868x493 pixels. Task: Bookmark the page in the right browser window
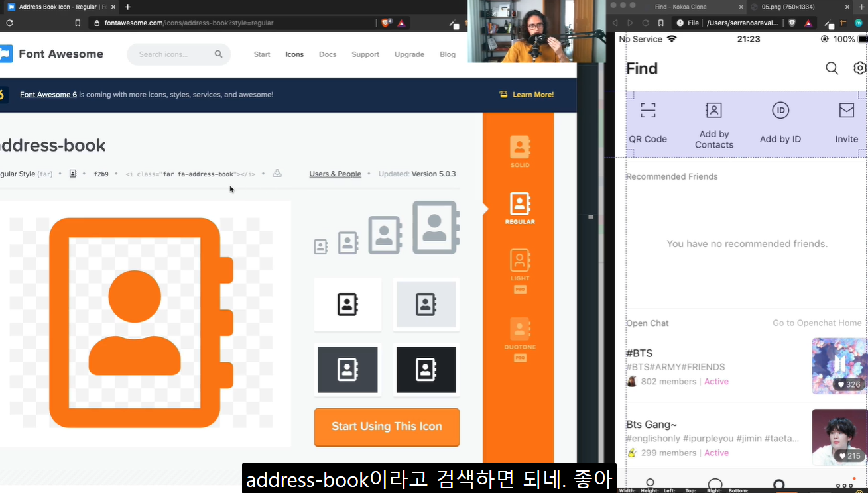tap(660, 23)
